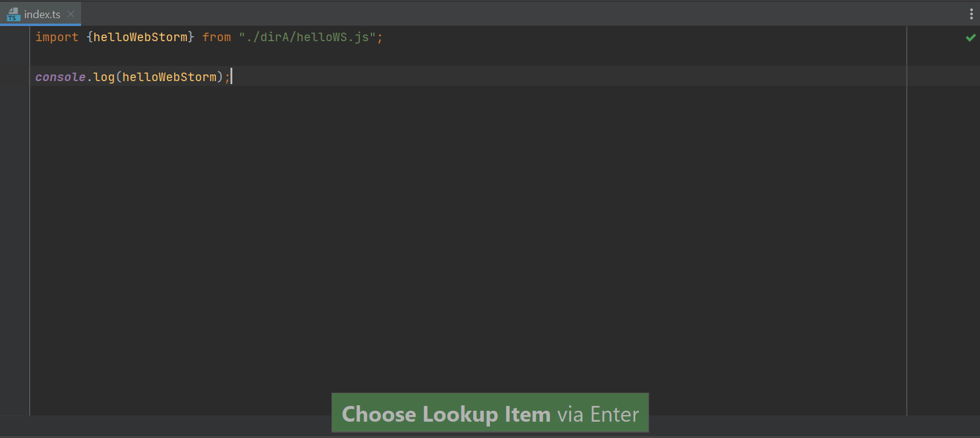Click the index.ts TypeScript file icon

[13, 14]
